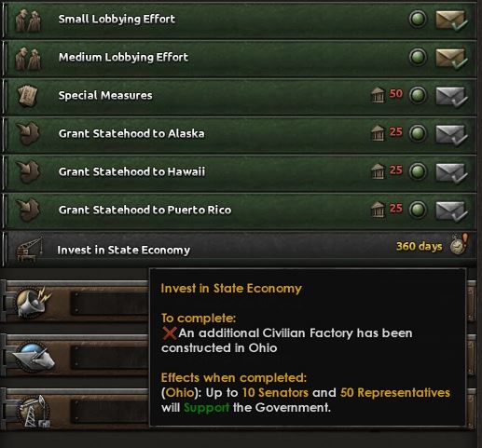This screenshot has width=482, height=448.
Task: Click the Invest in State Economy crane icon
Action: coord(30,250)
